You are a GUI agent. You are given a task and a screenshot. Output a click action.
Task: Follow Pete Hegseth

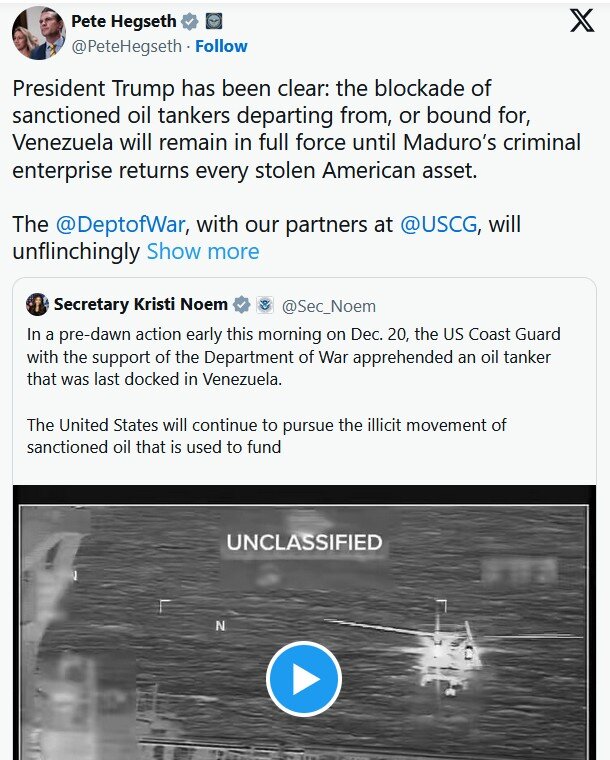221,46
